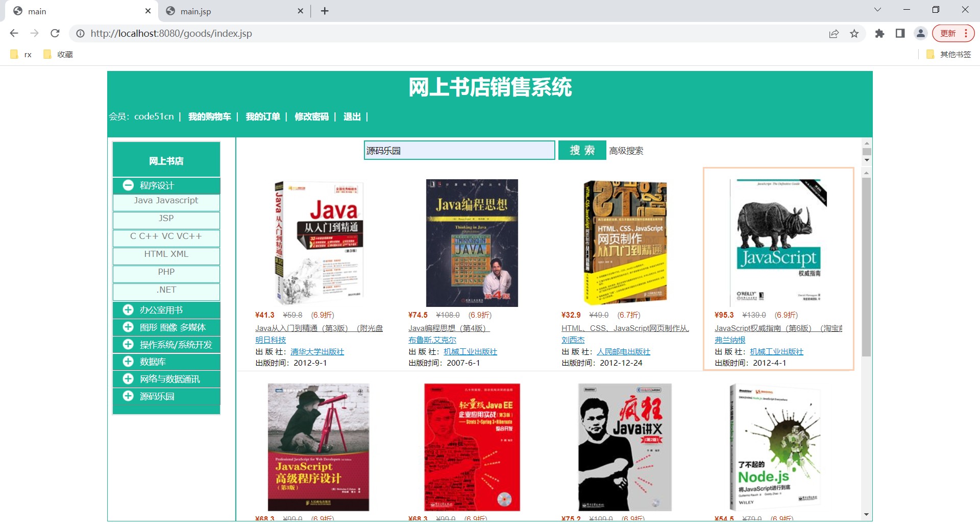The width and height of the screenshot is (980, 526).
Task: Go forward to next page
Action: pyautogui.click(x=34, y=33)
